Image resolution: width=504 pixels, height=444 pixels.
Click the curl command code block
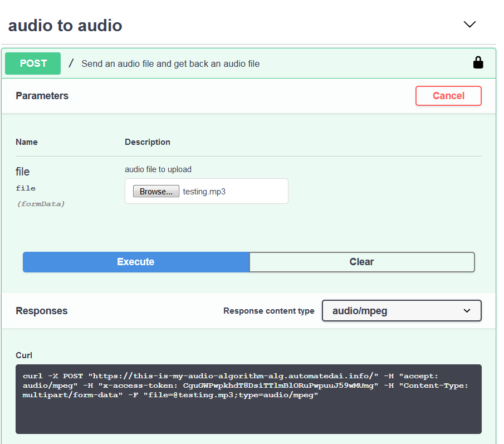[248, 399]
